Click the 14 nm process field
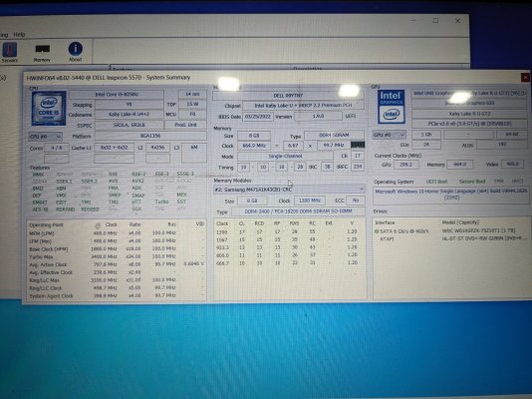 coord(192,94)
